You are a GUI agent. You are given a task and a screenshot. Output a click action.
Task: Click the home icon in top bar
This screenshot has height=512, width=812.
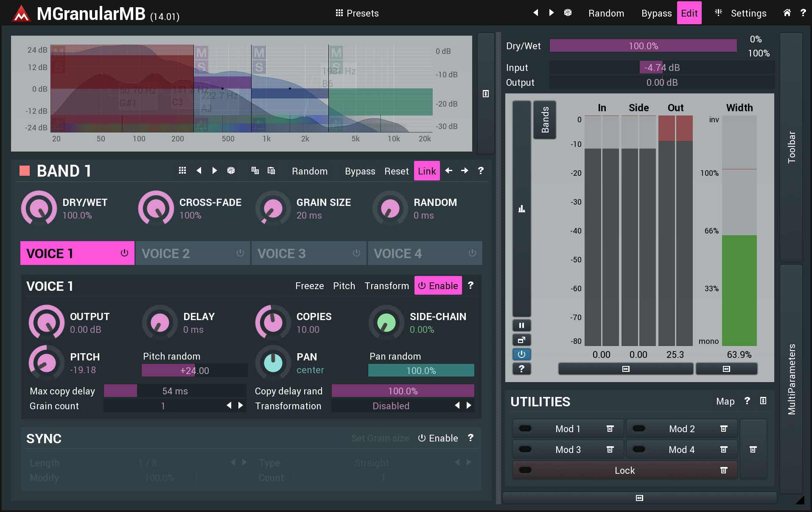pos(787,13)
